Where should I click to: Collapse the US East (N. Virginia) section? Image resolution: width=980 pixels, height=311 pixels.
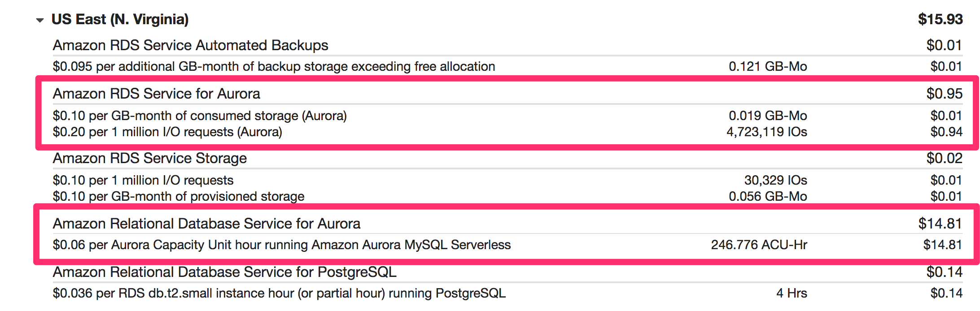[x=40, y=20]
